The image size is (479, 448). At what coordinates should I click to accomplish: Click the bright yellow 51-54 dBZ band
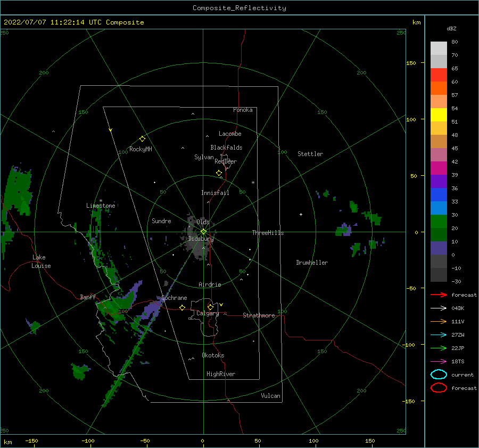click(x=439, y=115)
